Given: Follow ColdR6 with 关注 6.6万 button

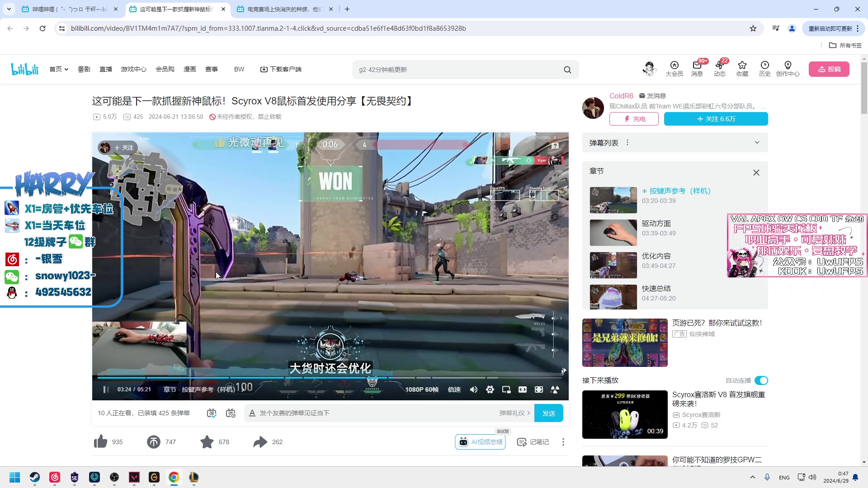Looking at the screenshot, I should pos(716,119).
